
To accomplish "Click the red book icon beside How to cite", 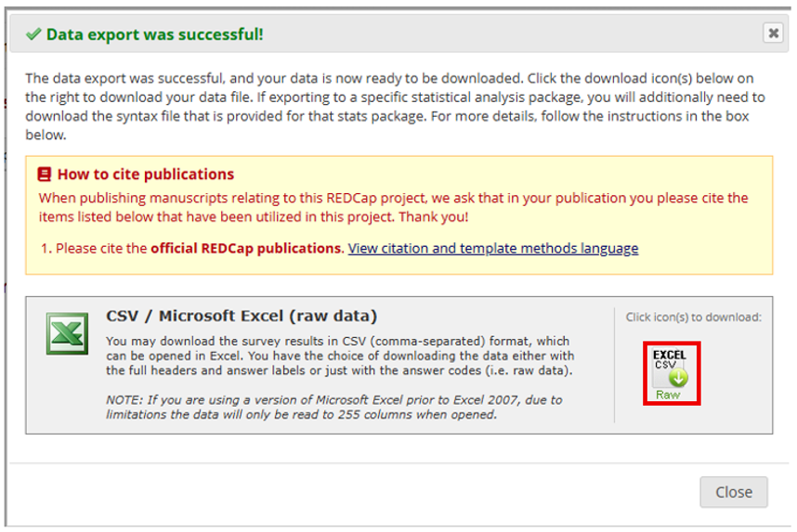I will point(45,175).
